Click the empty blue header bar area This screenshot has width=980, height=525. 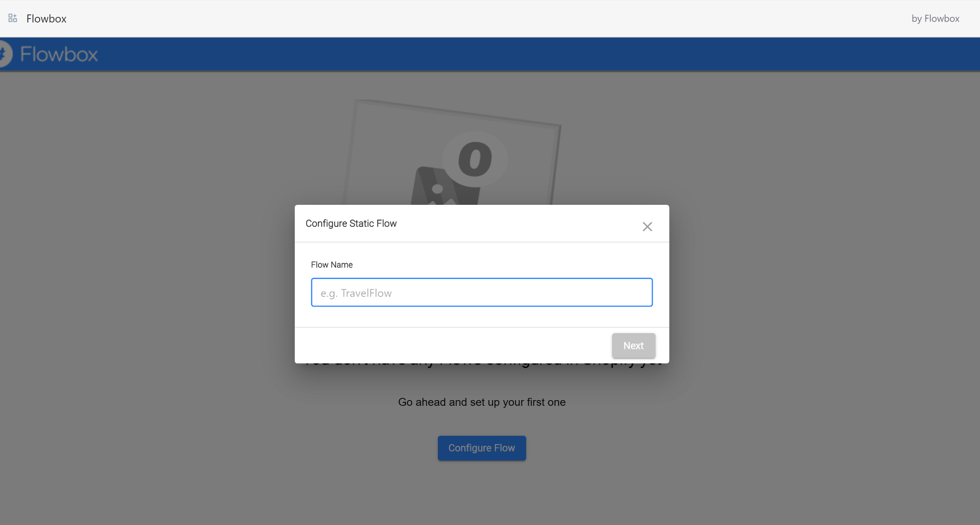pyautogui.click(x=526, y=54)
